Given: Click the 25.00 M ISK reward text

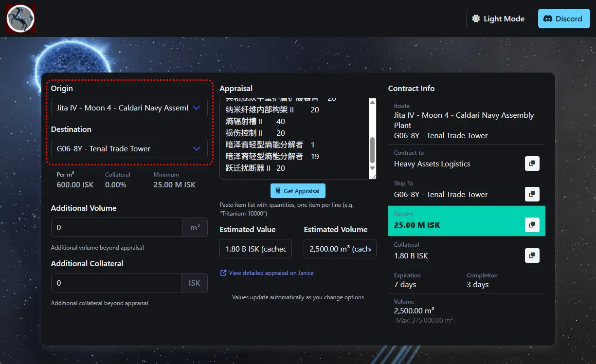Looking at the screenshot, I should click(417, 225).
